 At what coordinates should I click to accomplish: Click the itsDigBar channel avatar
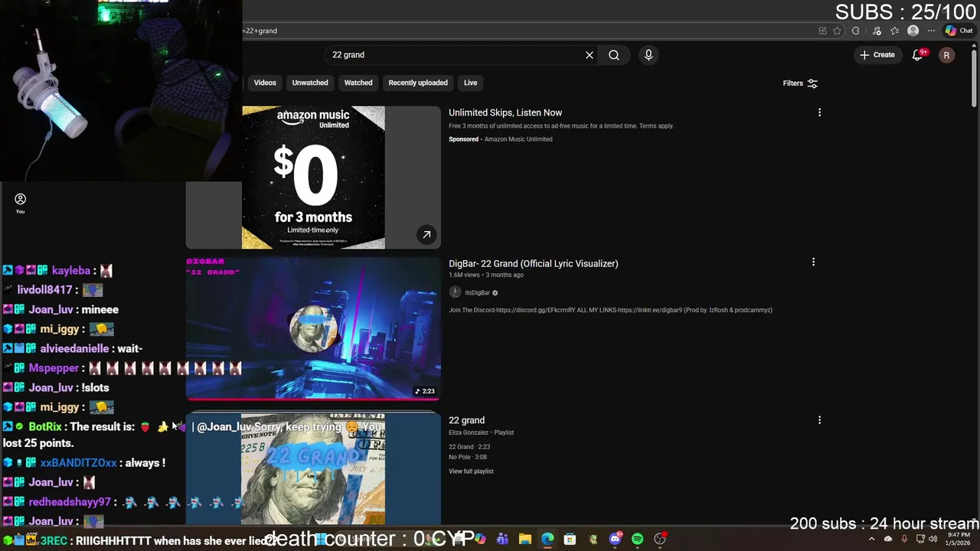click(x=455, y=292)
